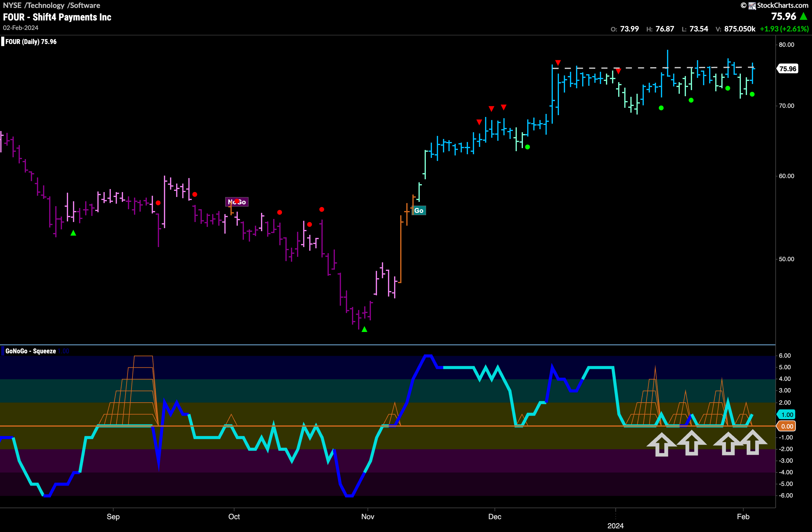The image size is (812, 532).
Task: Click the Feb label on the time axis
Action: [743, 517]
